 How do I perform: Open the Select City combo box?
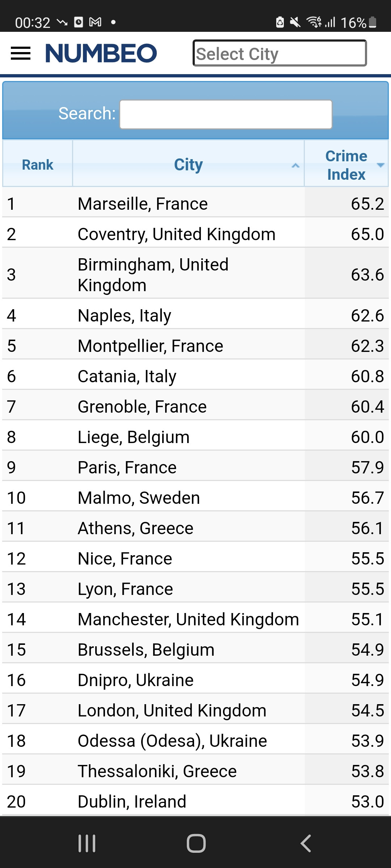279,54
